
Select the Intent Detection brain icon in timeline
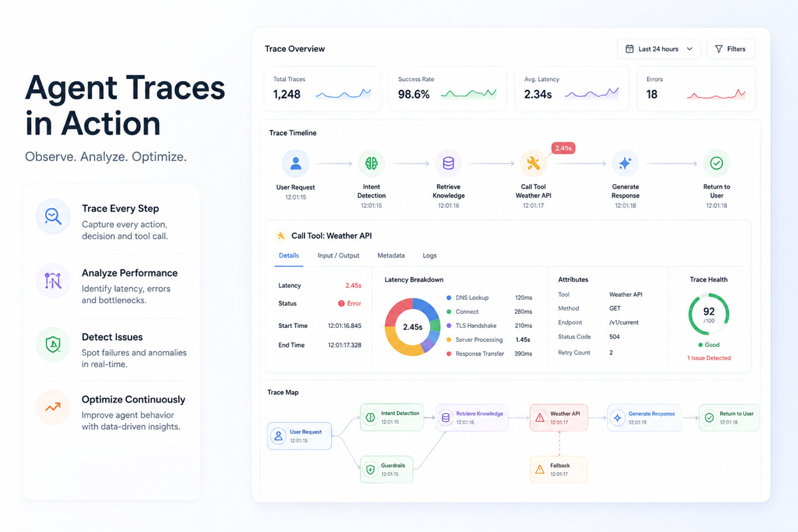372,163
